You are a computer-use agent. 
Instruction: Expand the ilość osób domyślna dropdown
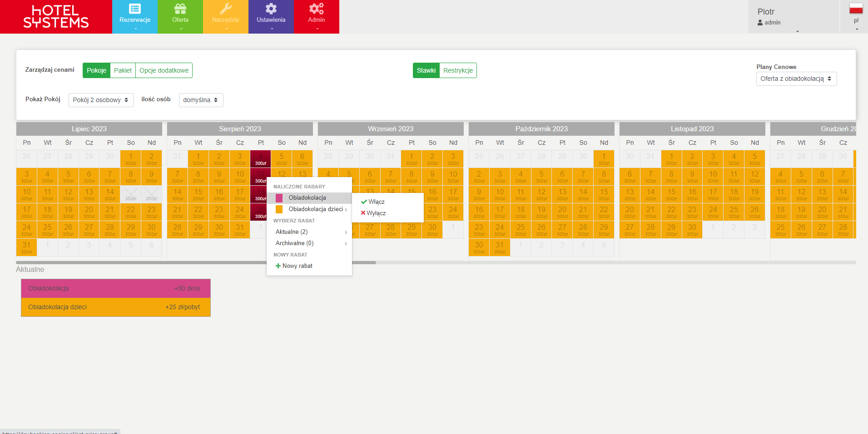click(201, 100)
